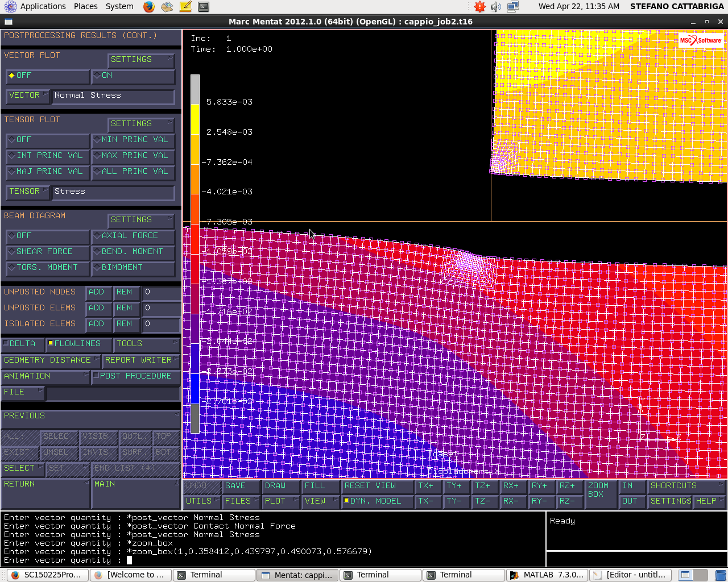This screenshot has width=728, height=582.
Task: Expand the FILE submenu in left panel
Action: (x=23, y=392)
